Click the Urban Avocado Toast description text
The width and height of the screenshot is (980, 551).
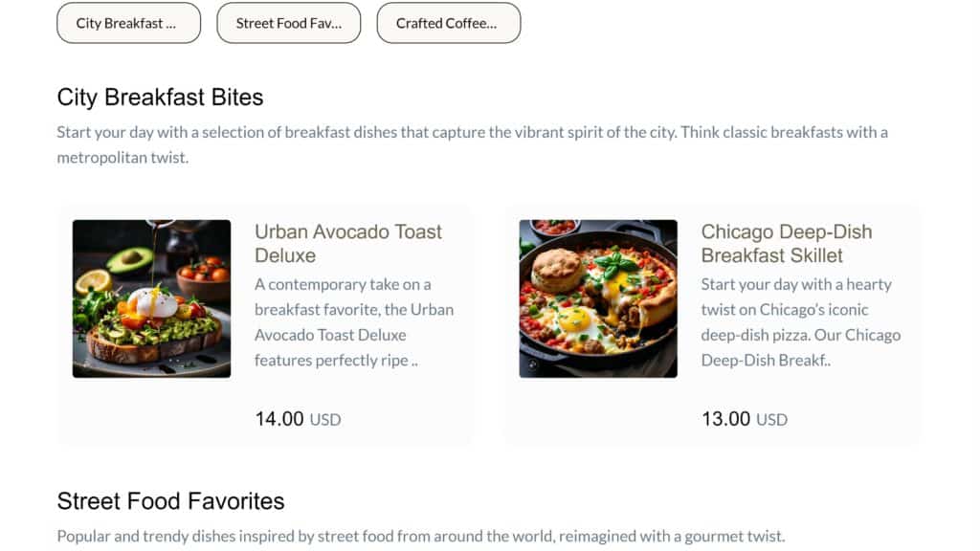[353, 322]
